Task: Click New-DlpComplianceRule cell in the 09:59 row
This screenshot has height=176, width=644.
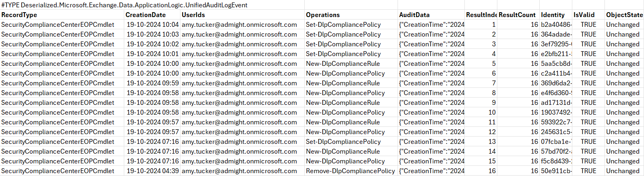Action: [x=351, y=83]
